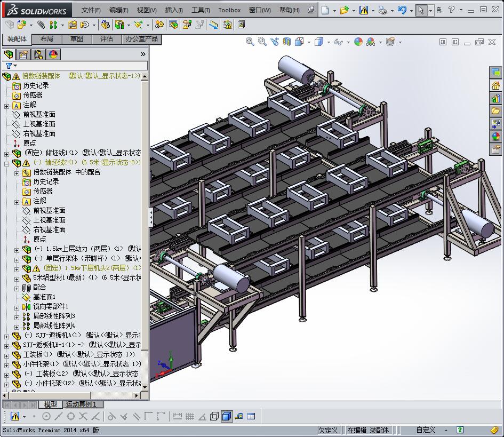Collapse the 储坯线2<1> tree node
Image resolution: width=504 pixels, height=437 pixels.
click(7, 163)
